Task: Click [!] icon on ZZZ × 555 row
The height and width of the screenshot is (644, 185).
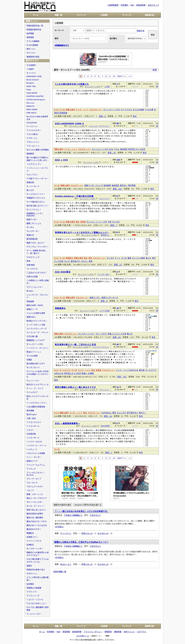Action: click(157, 160)
